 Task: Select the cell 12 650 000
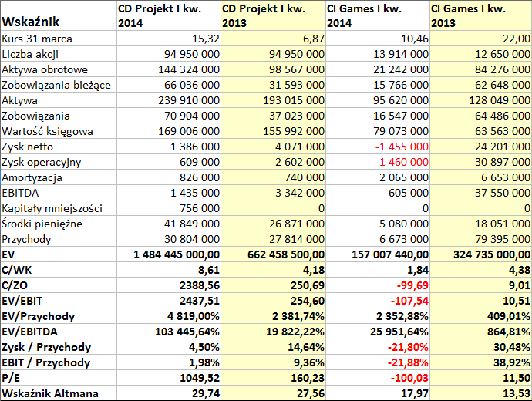tap(481, 54)
